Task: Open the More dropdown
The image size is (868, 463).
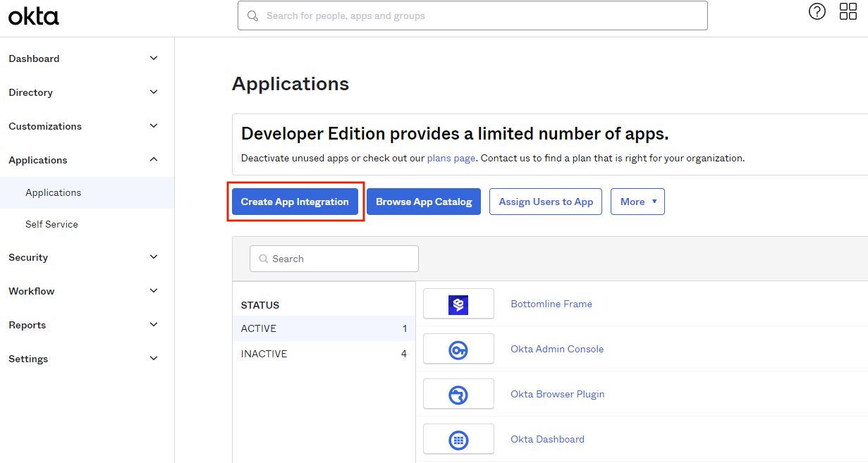Action: pyautogui.click(x=637, y=202)
